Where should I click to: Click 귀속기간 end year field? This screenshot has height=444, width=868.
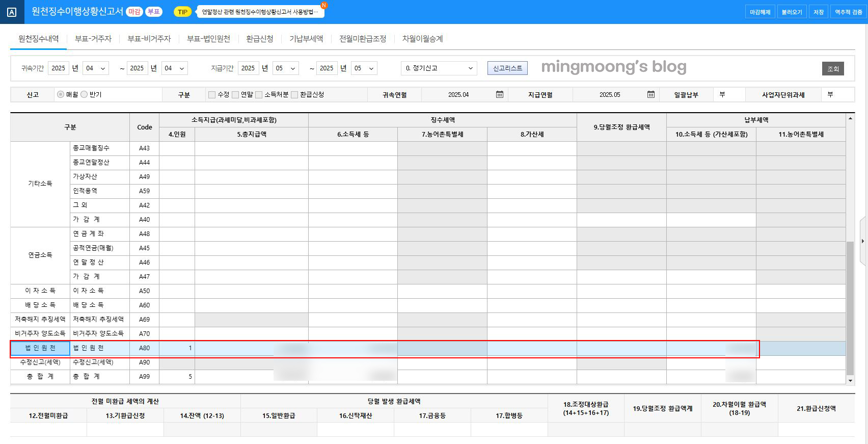[137, 68]
